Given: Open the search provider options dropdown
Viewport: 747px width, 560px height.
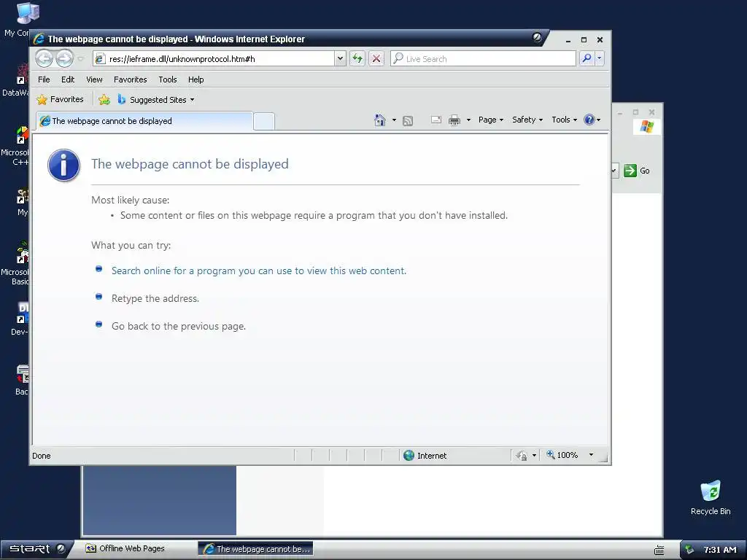Looking at the screenshot, I should 600,58.
